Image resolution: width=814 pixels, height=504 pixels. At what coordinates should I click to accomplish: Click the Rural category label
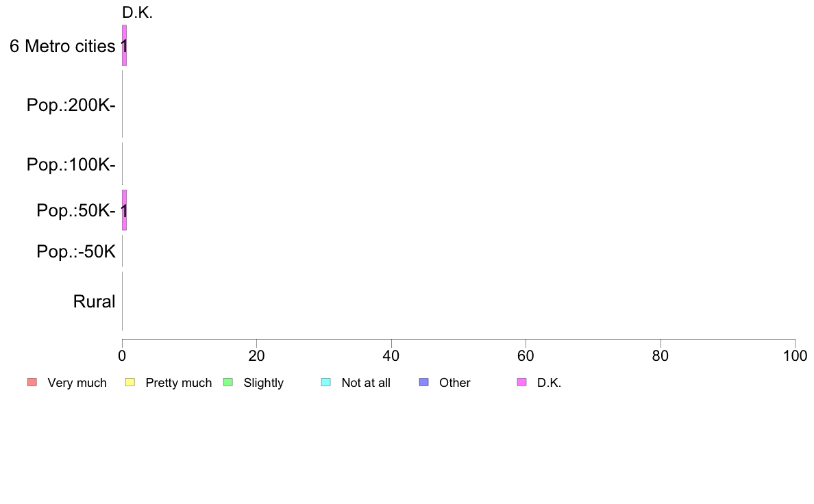point(94,301)
